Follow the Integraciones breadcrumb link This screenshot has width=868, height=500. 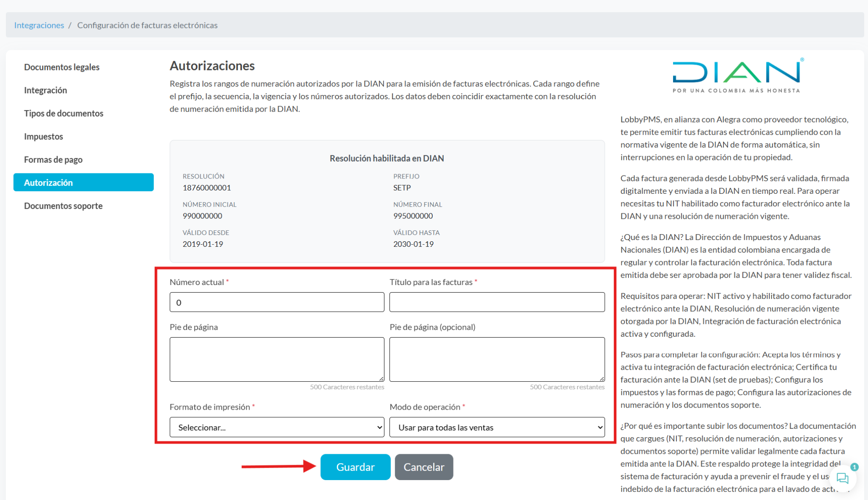tap(39, 25)
